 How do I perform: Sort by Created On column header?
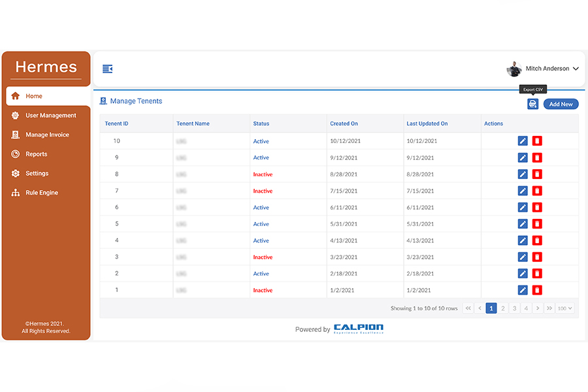344,123
